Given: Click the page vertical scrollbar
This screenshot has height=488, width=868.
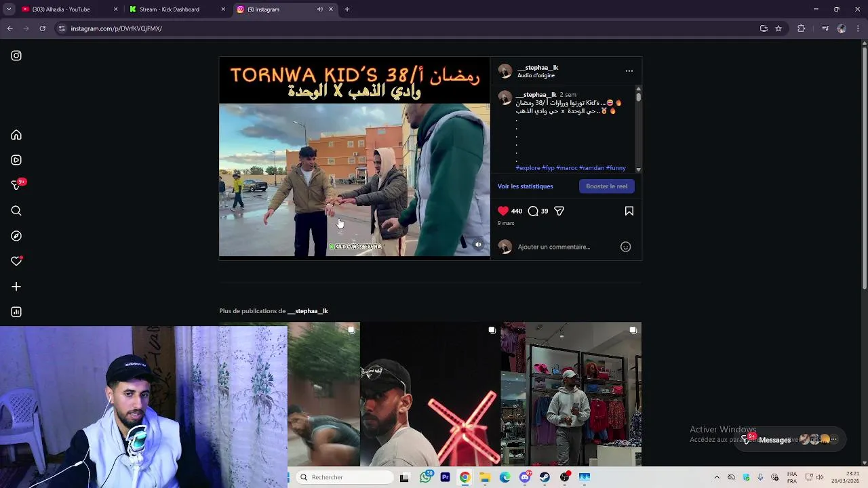Looking at the screenshot, I should 865,169.
